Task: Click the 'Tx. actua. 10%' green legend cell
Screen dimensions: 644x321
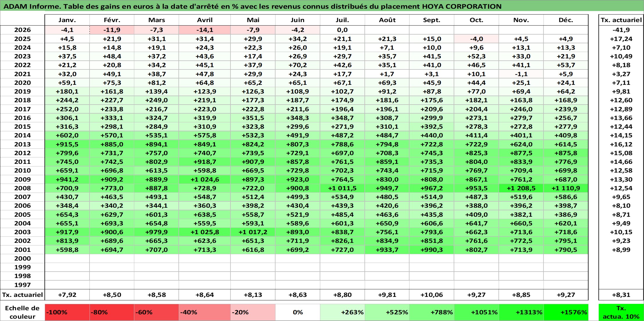Action: (621, 312)
